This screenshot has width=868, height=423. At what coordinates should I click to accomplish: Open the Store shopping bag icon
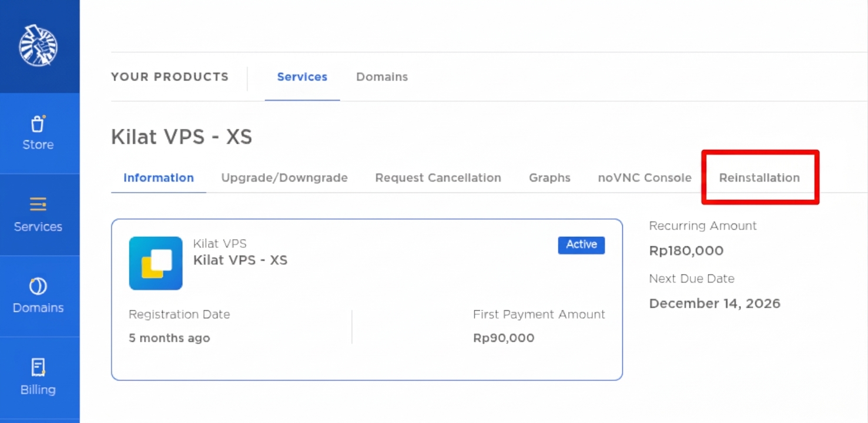click(38, 124)
